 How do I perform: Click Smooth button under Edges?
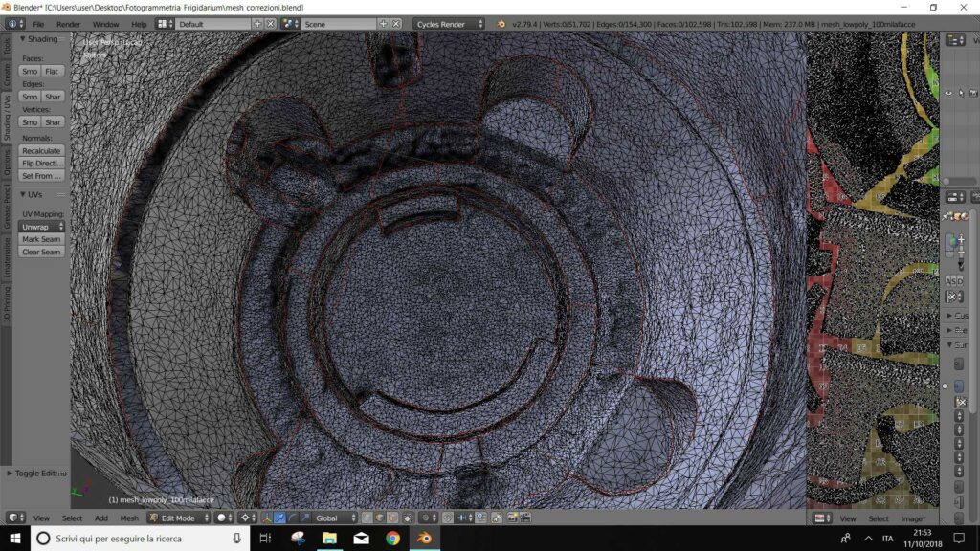30,97
